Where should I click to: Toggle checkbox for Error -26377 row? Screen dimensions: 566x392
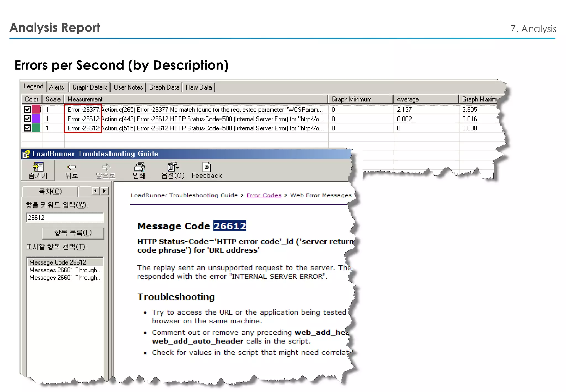coord(27,109)
